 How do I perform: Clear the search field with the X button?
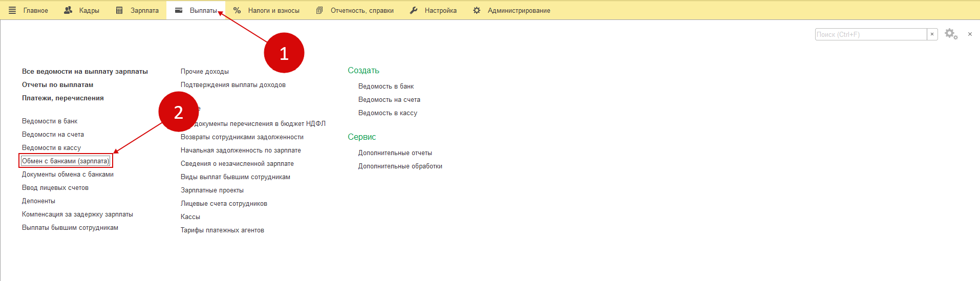(932, 34)
